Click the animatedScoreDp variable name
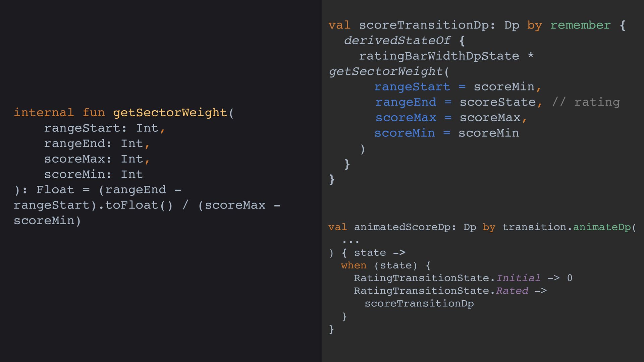 [x=402, y=227]
